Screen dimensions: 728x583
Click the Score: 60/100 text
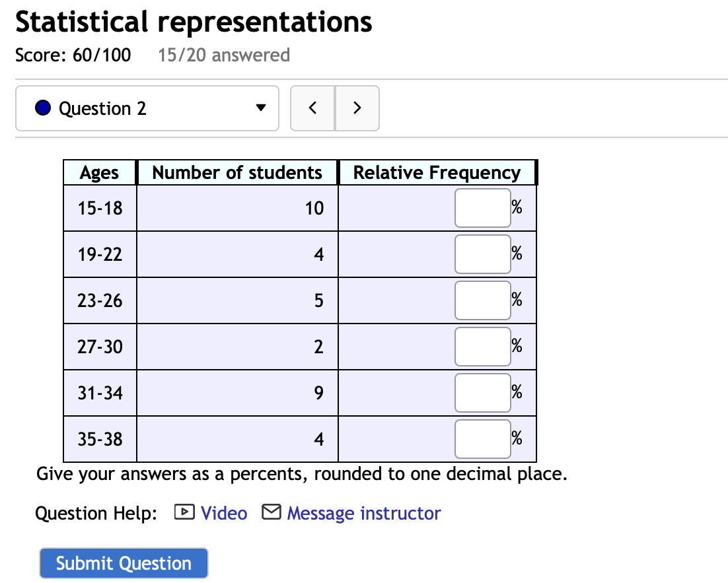[73, 55]
